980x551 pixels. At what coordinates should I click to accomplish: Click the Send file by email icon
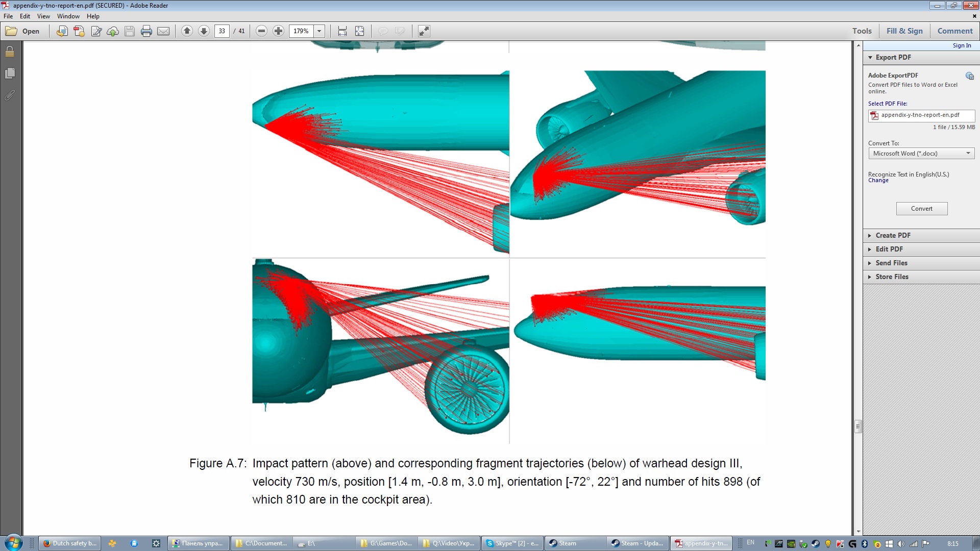(163, 31)
